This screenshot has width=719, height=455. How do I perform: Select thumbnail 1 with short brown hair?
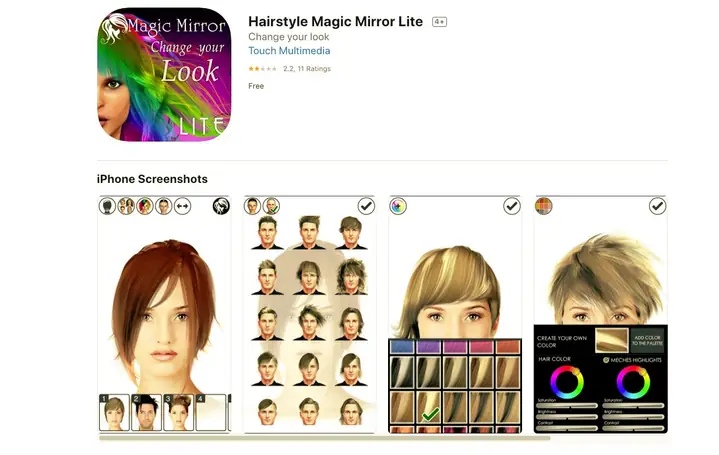point(114,412)
